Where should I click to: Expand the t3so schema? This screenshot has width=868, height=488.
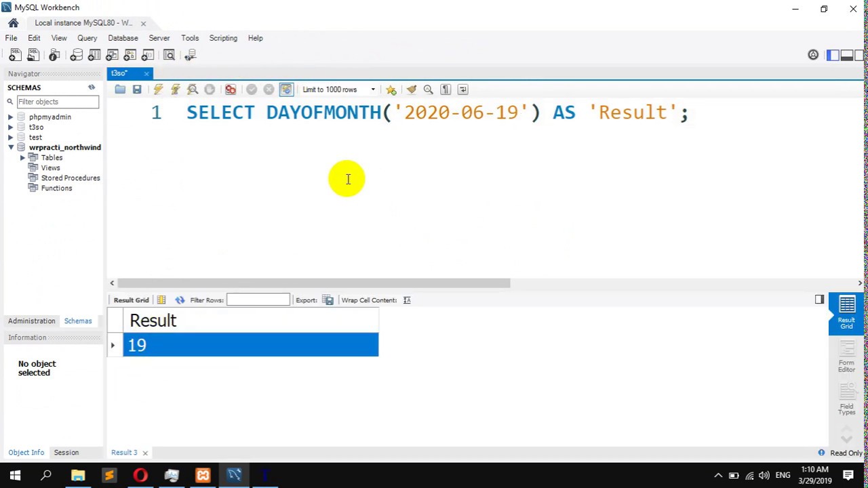pyautogui.click(x=11, y=127)
